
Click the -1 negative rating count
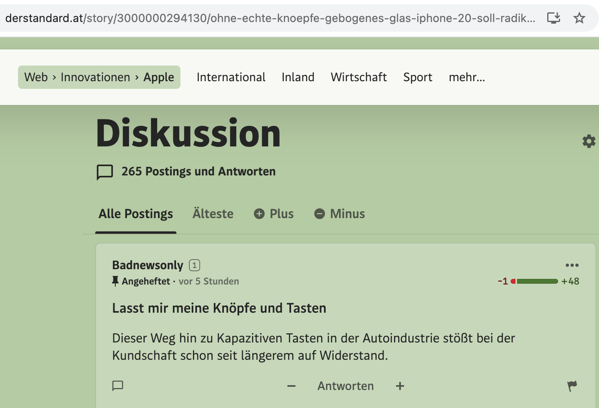[x=503, y=282]
